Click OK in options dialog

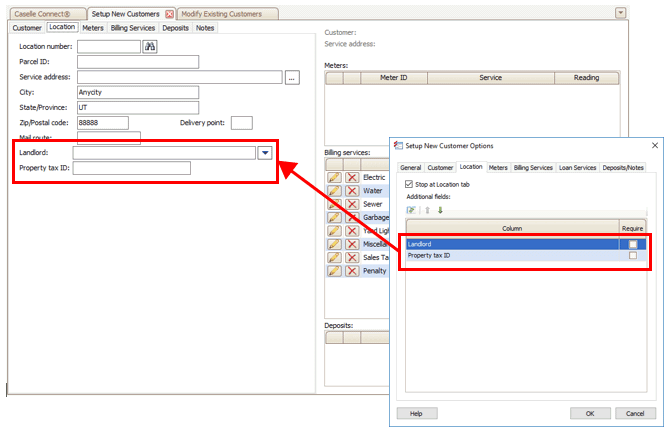click(590, 414)
